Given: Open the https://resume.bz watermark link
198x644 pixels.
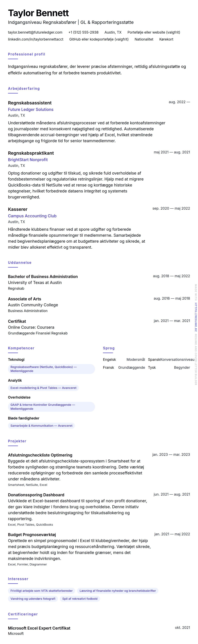Looking at the screenshot, I should 196,317.
